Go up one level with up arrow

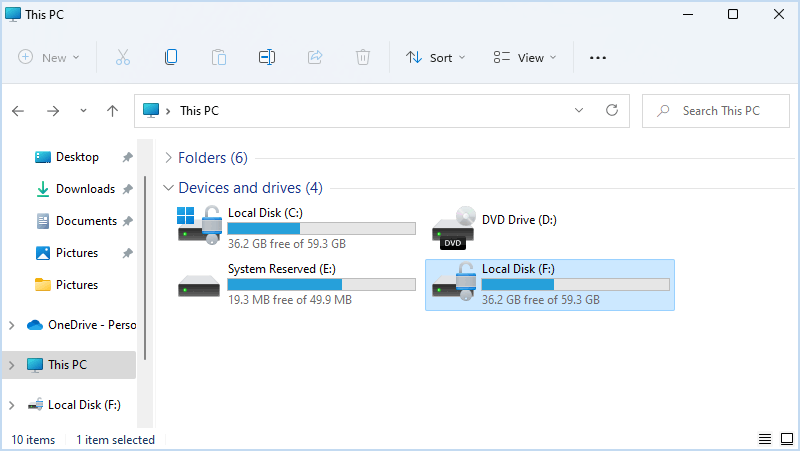click(112, 111)
